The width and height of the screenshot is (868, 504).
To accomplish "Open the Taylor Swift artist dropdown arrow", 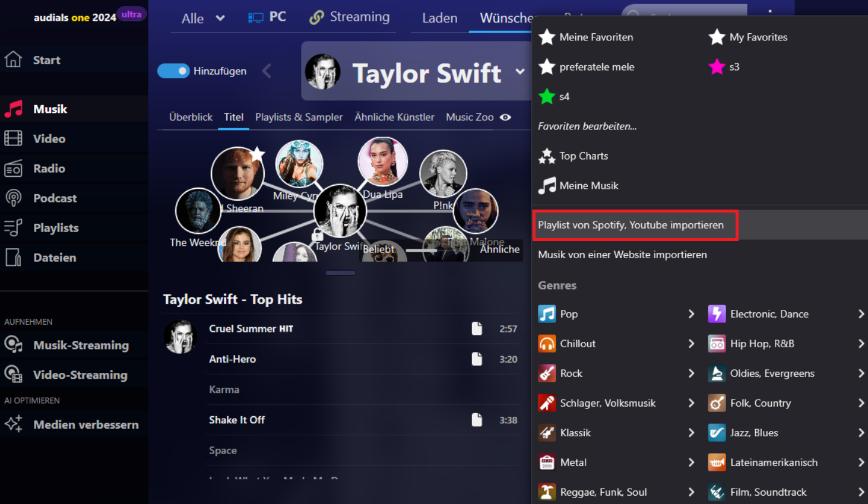I will click(520, 72).
